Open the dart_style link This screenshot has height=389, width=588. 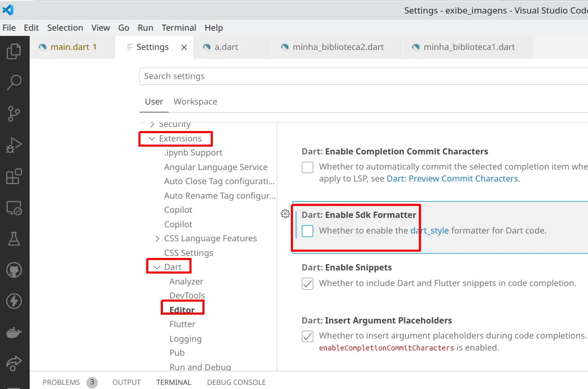(429, 230)
